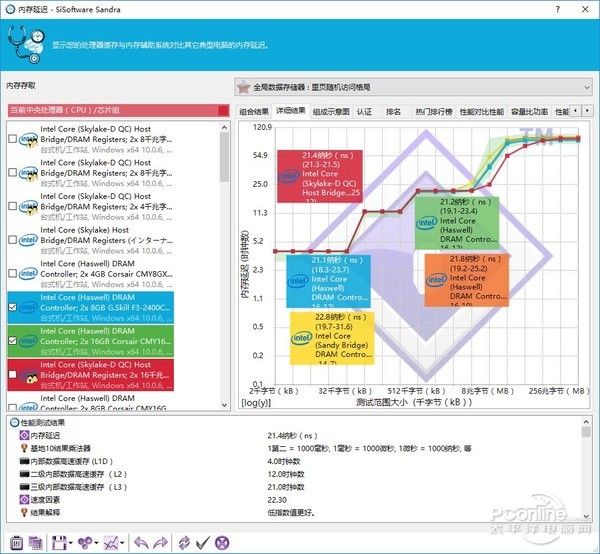The height and width of the screenshot is (554, 600).
Task: Click the orange 21.8纳秒 Haswell chart label
Action: (x=467, y=280)
